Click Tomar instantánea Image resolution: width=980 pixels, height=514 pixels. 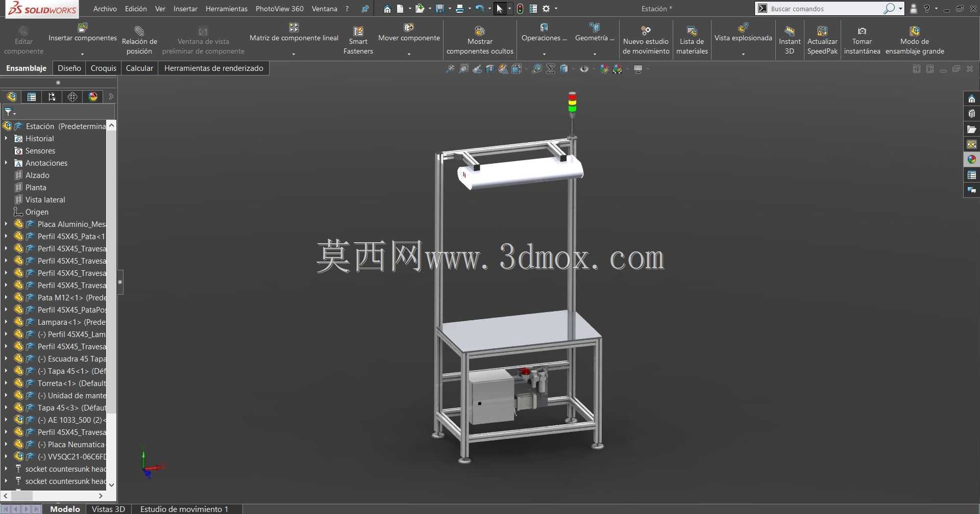pos(862,40)
